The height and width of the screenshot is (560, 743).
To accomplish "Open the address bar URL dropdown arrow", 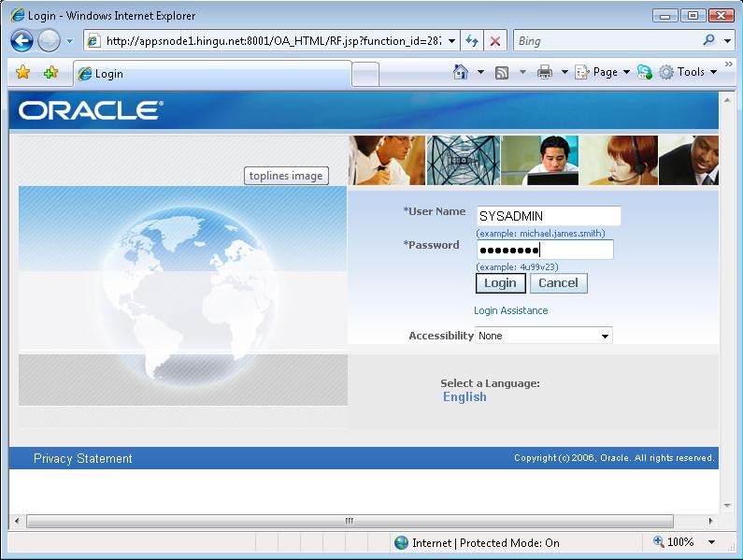I will (x=452, y=41).
